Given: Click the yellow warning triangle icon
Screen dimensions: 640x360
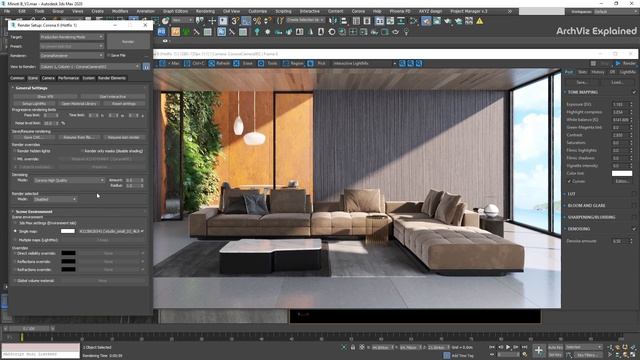Looking at the screenshot, I should (480, 21).
